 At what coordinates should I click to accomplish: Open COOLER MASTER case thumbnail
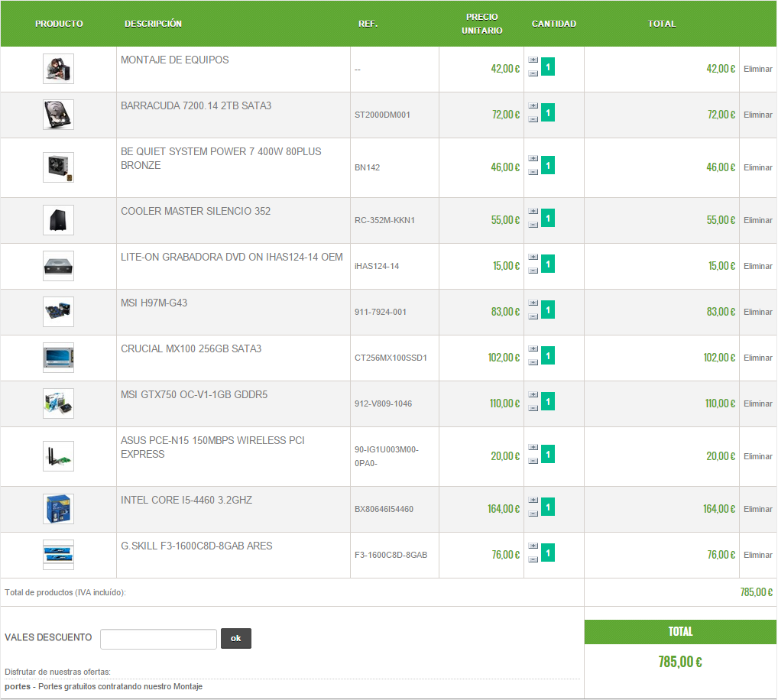(58, 220)
